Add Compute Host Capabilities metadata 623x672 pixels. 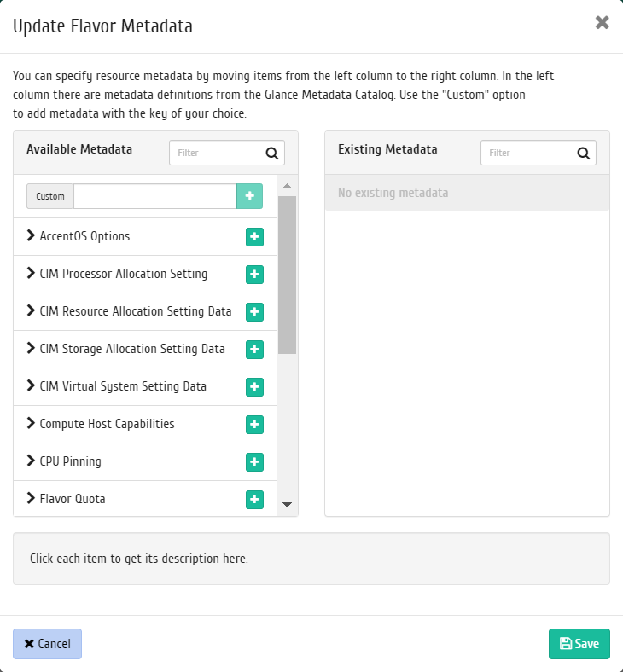pyautogui.click(x=254, y=425)
